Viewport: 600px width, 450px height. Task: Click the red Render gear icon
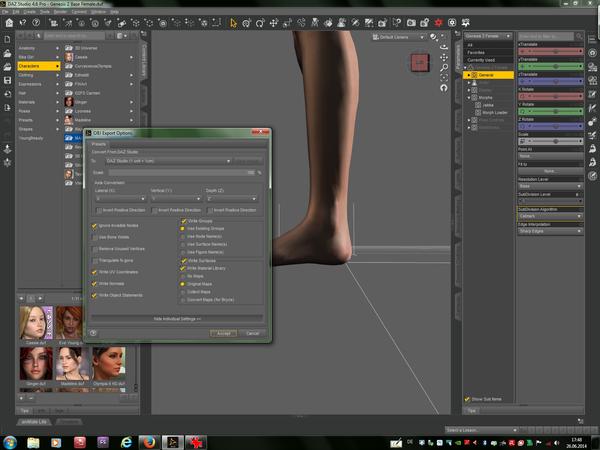(439, 22)
